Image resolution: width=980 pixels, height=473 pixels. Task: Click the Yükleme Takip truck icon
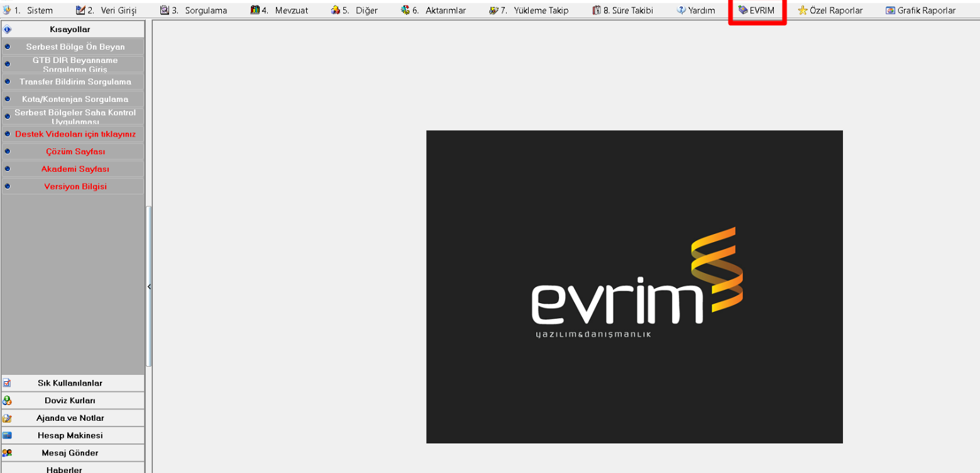[493, 10]
